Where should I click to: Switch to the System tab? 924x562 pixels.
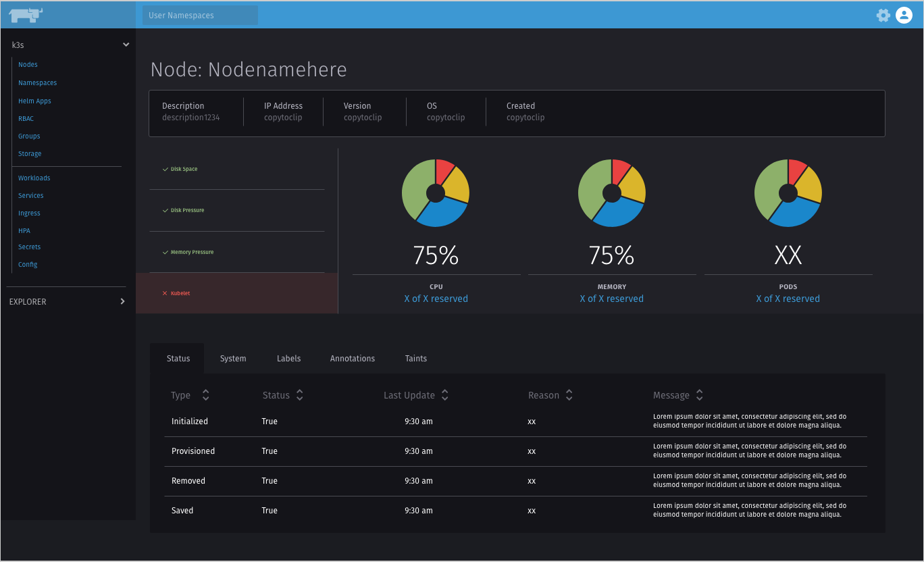click(233, 358)
